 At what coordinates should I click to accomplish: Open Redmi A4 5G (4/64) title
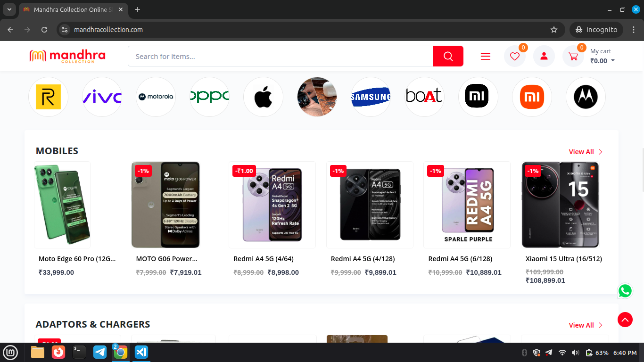[x=264, y=259]
